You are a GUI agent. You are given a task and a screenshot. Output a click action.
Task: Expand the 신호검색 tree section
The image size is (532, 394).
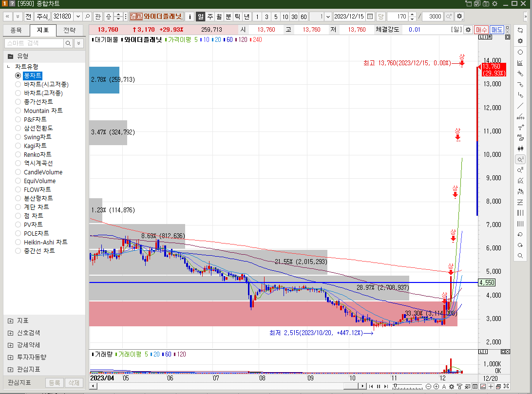(11, 333)
